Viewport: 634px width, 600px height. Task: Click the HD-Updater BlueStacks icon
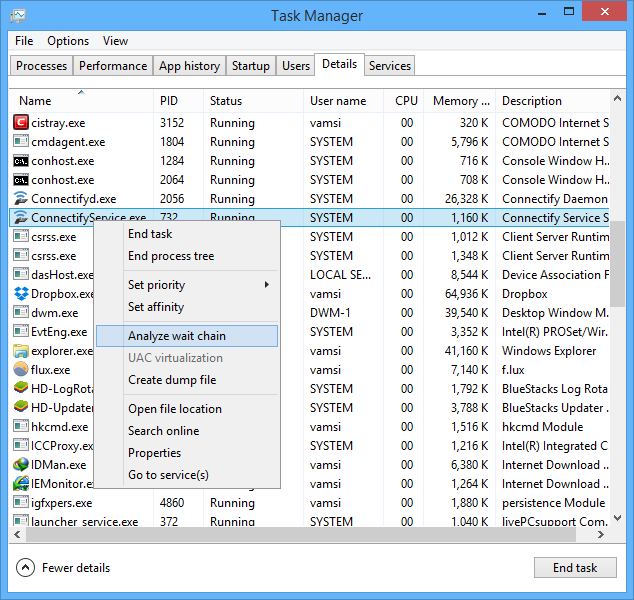(21, 407)
